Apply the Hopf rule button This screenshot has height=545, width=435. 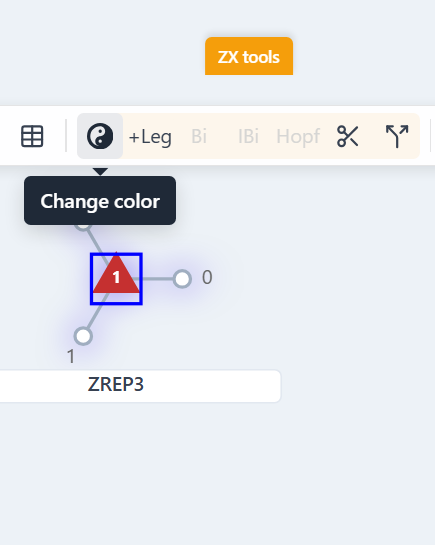coord(298,136)
